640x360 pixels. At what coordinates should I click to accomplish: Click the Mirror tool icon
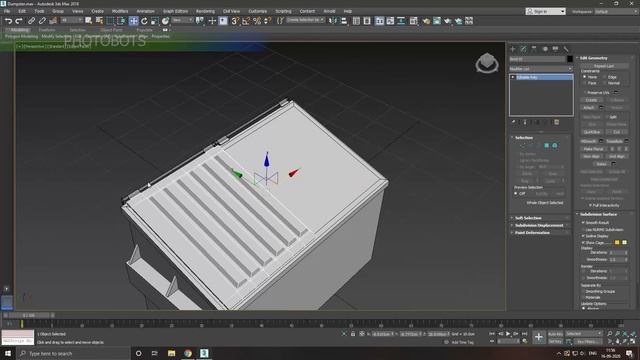(333, 21)
